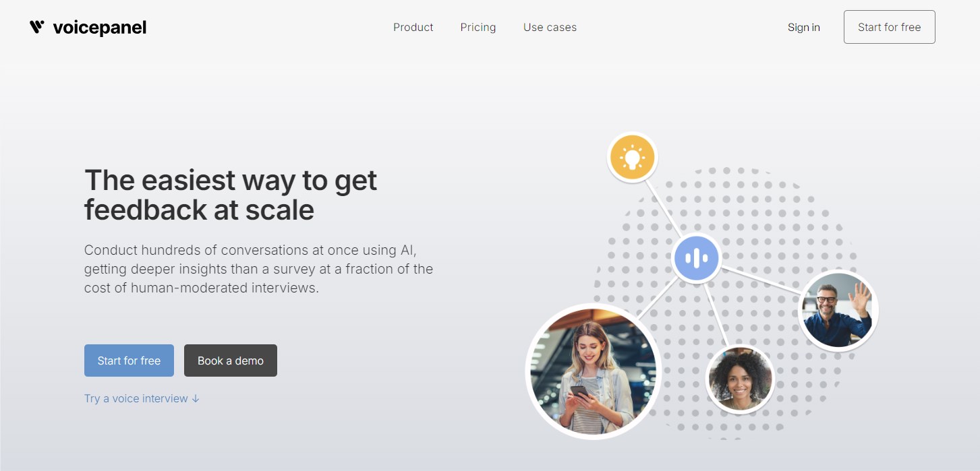Click the dark Book a demo button
This screenshot has height=471, width=980.
pyautogui.click(x=230, y=360)
